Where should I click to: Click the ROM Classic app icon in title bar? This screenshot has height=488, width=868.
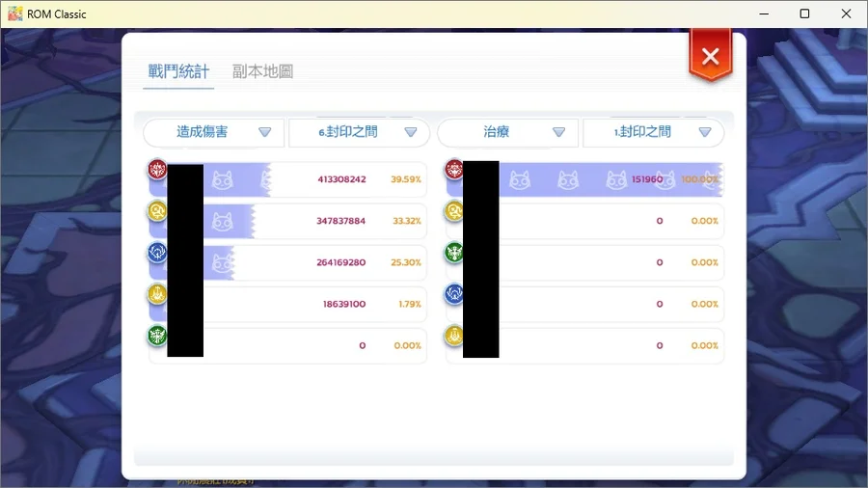tap(15, 14)
